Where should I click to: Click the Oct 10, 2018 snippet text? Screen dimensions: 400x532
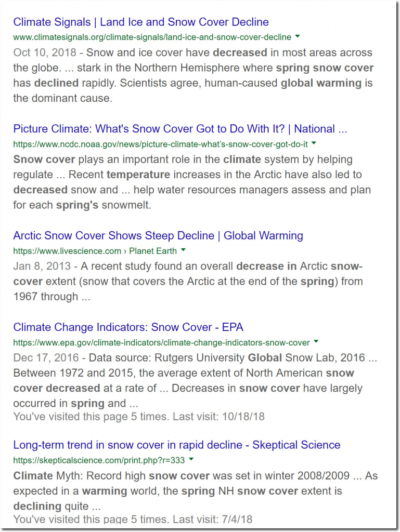[x=45, y=52]
